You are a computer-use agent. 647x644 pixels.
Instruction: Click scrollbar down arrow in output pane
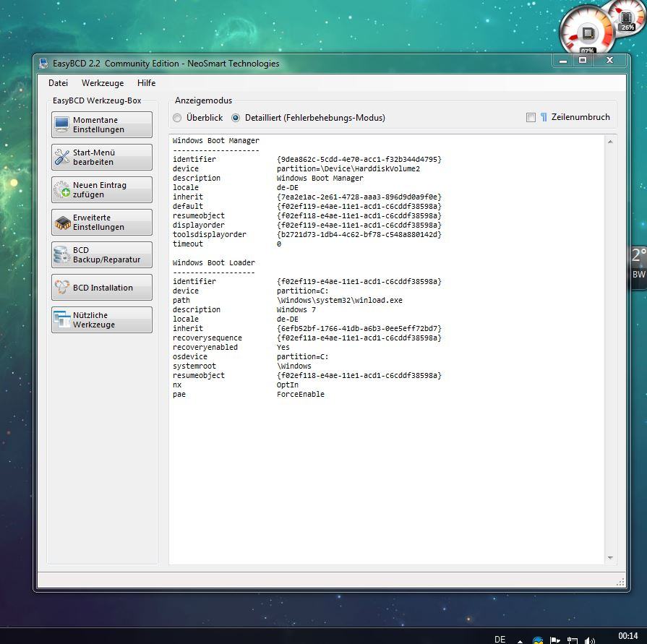610,558
